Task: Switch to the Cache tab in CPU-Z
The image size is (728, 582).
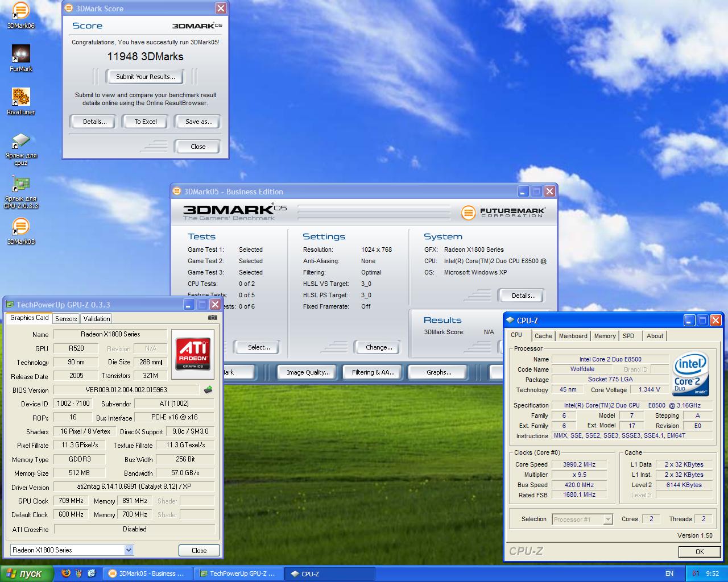Action: click(x=543, y=336)
